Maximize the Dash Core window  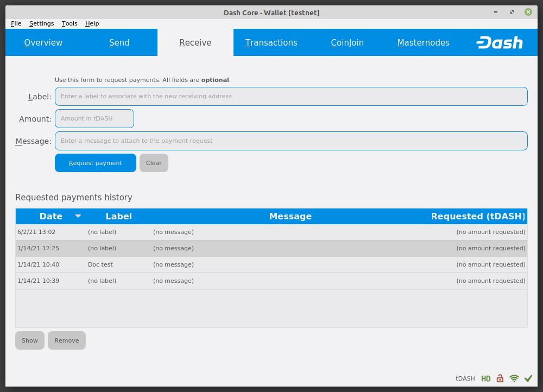click(512, 12)
